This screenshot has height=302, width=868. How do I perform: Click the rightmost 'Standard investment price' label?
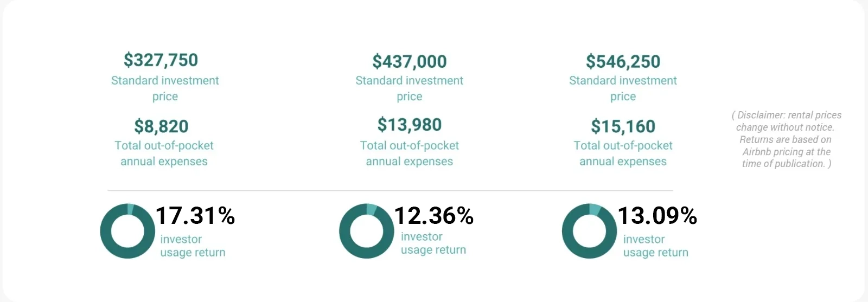(623, 88)
